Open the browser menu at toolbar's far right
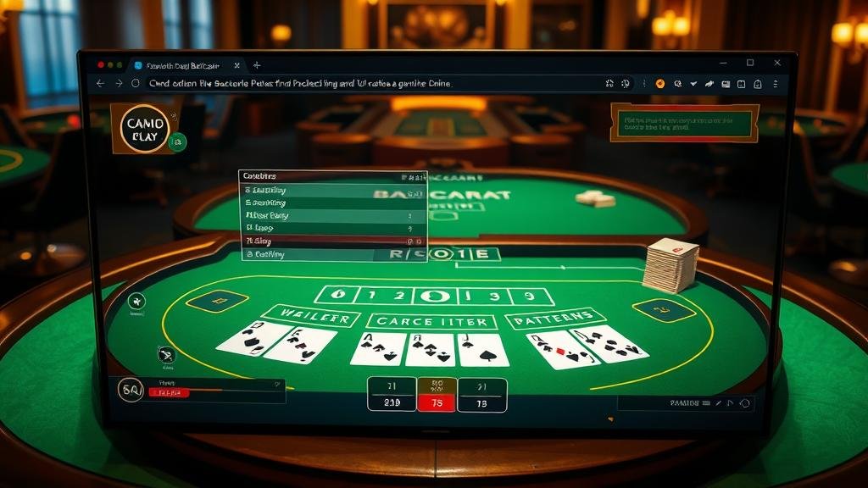This screenshot has width=868, height=488. (x=776, y=84)
